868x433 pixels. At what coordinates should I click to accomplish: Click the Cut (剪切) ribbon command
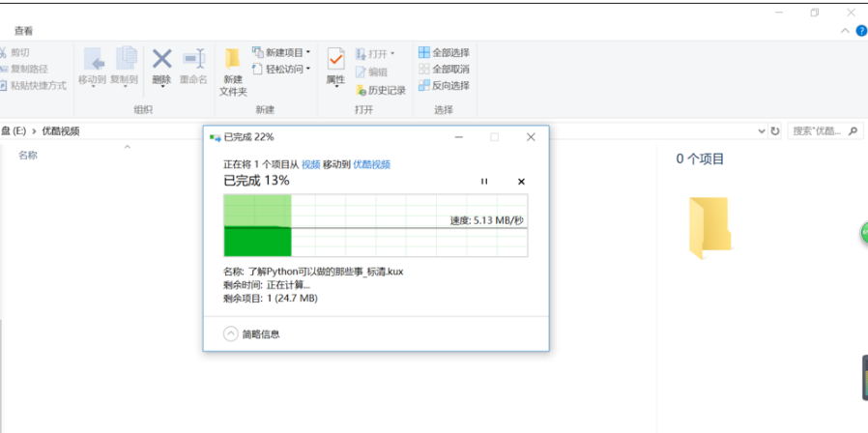pos(14,52)
